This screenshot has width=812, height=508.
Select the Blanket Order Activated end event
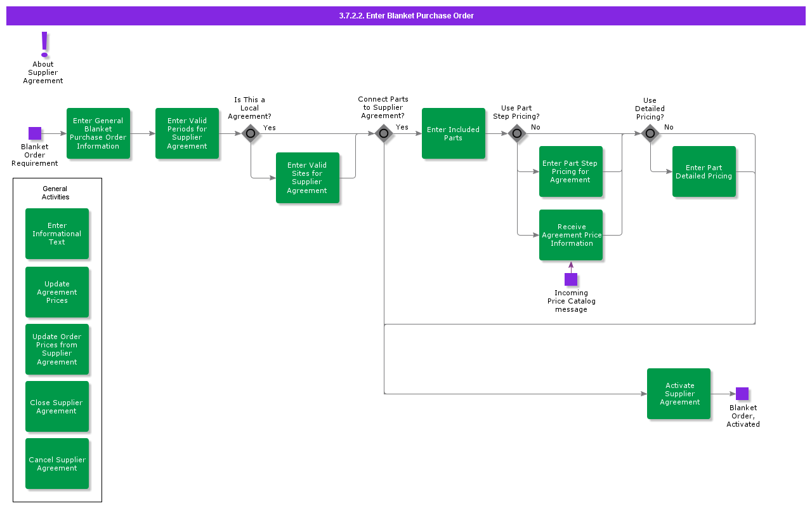pyautogui.click(x=742, y=394)
